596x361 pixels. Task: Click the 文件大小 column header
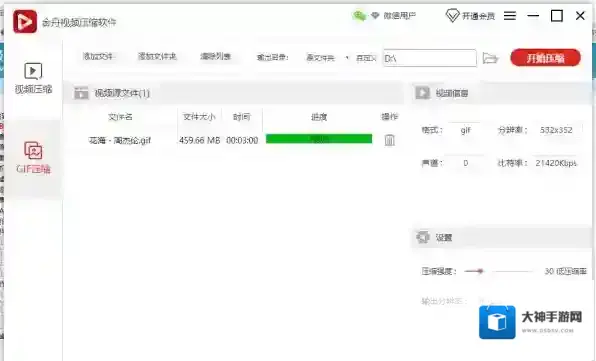tap(199, 117)
